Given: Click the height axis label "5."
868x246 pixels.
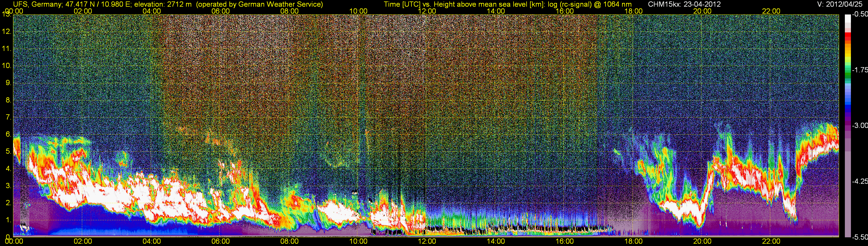Looking at the screenshot, I should (x=8, y=152).
